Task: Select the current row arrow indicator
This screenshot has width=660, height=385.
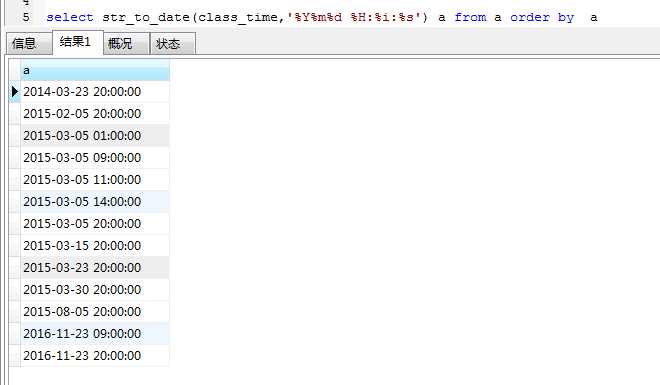Action: pyautogui.click(x=15, y=92)
